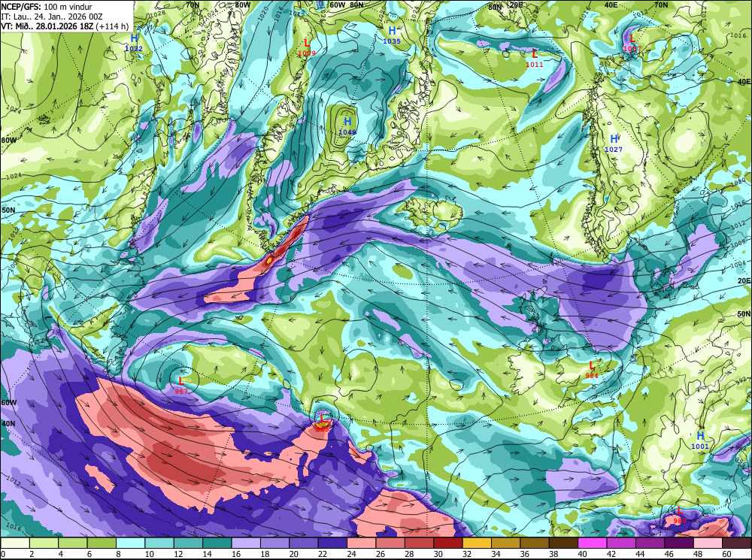The width and height of the screenshot is (752, 560).
Task: Pick the lavender 16–18 legend swatch
Action: (x=246, y=543)
